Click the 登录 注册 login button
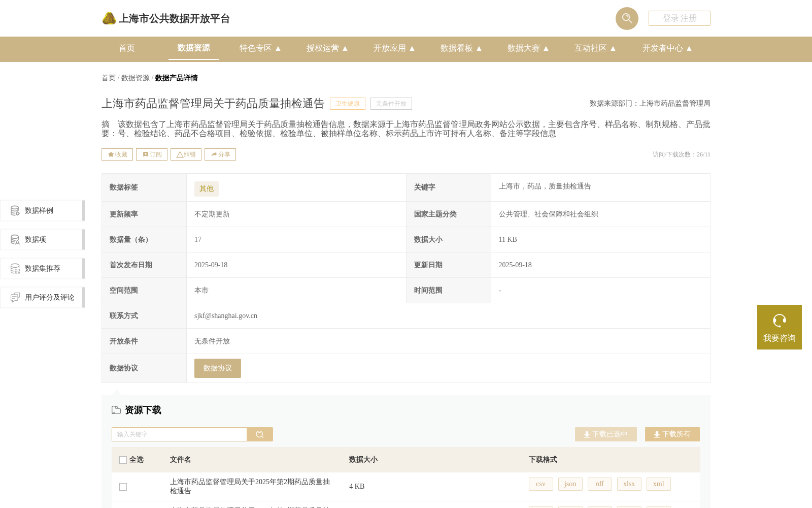 tap(679, 18)
